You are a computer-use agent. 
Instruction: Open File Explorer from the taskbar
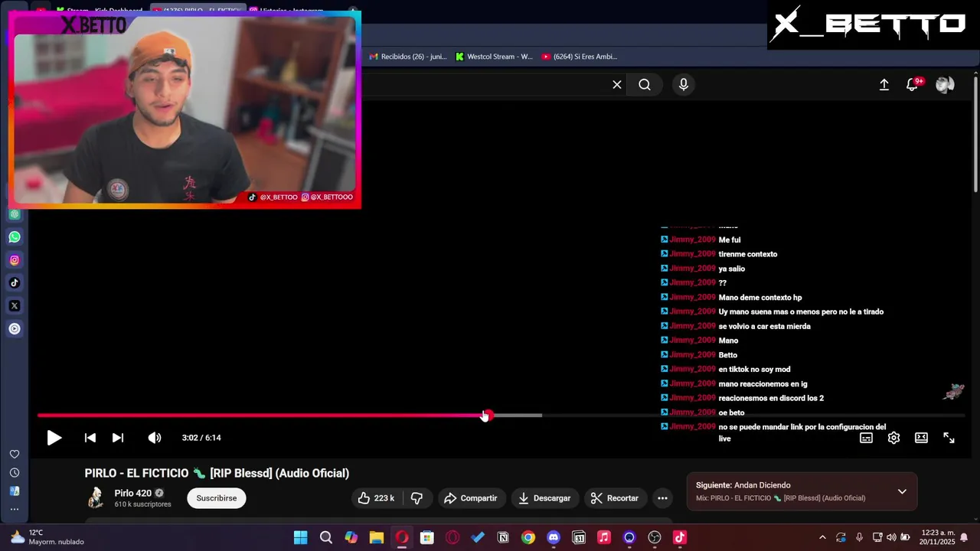[376, 538]
